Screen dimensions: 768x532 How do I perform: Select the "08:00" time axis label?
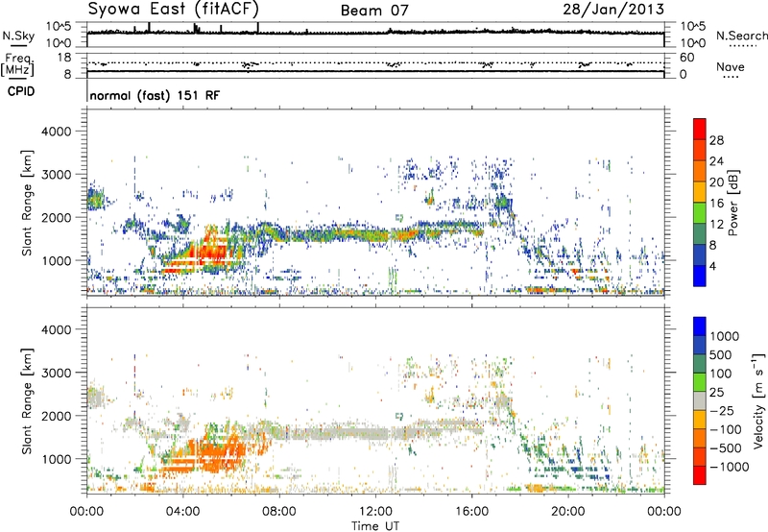pos(279,512)
